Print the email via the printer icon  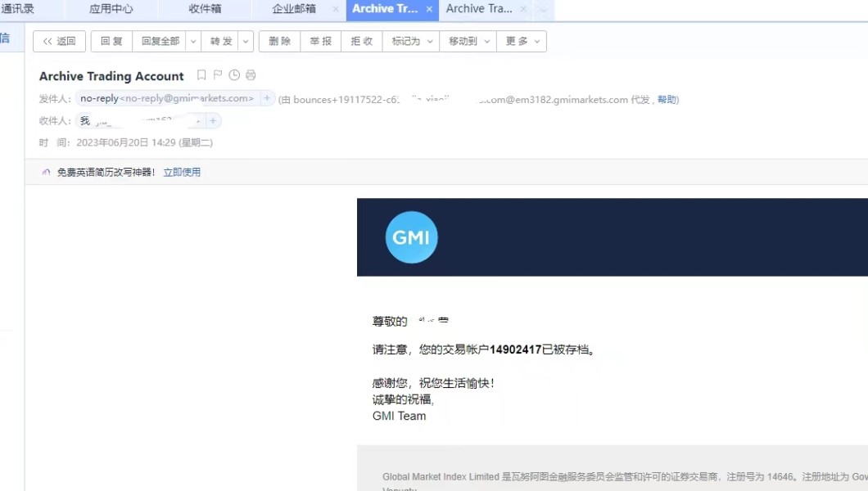pos(251,75)
